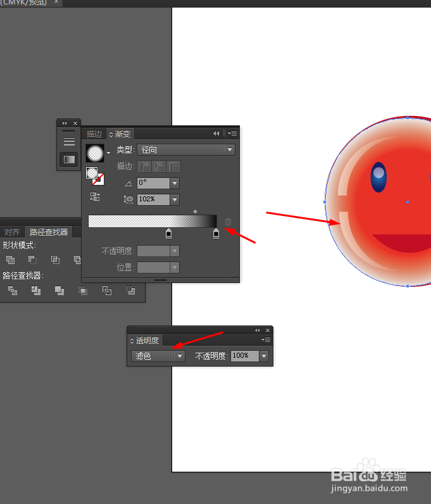
Task: Open the Stroke panel icon in dock
Action: coord(69,141)
